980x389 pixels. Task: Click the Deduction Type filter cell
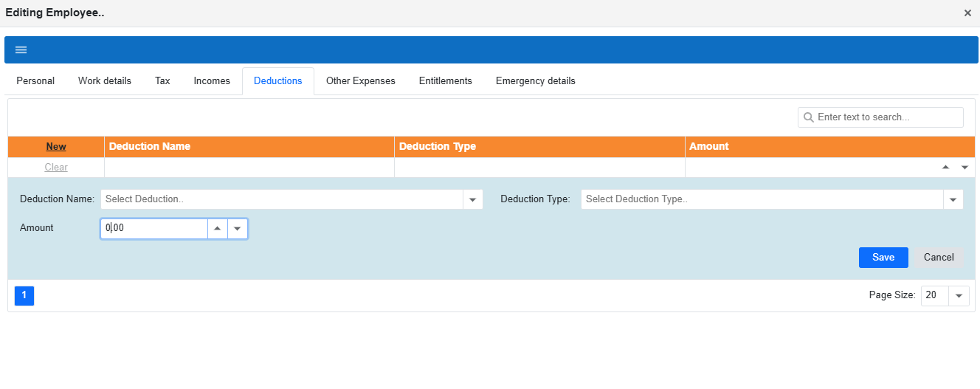click(539, 168)
